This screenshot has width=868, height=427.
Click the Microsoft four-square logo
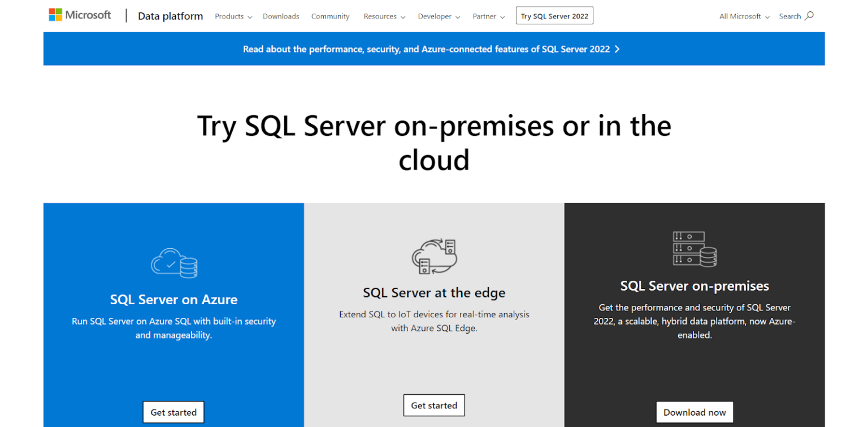coord(55,14)
